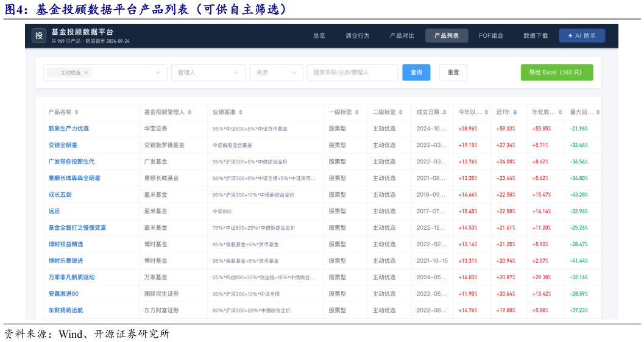Image resolution: width=644 pixels, height=342 pixels.
Task: Click 导出 Excel (163 只) button
Action: coord(557,73)
